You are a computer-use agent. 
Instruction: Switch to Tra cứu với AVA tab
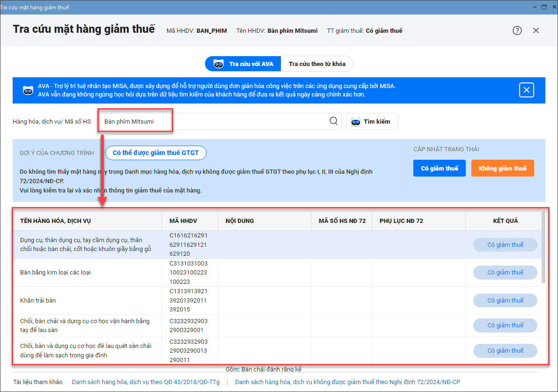[243, 64]
